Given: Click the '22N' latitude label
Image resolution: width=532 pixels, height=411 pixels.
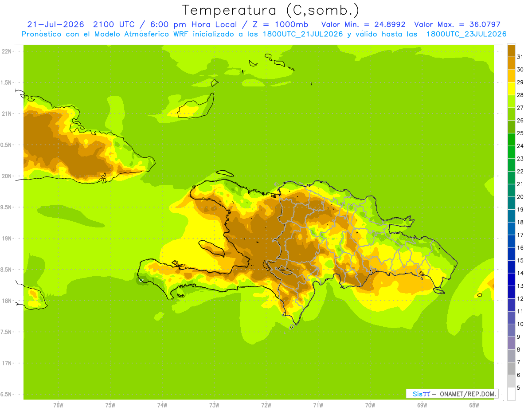Looking at the screenshot, I should point(7,51).
